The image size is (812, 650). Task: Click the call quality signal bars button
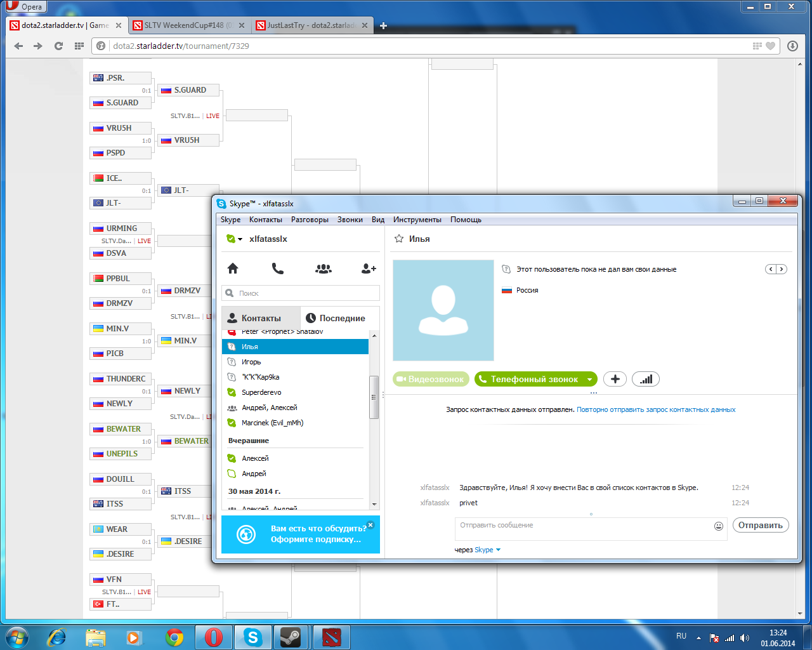point(646,379)
